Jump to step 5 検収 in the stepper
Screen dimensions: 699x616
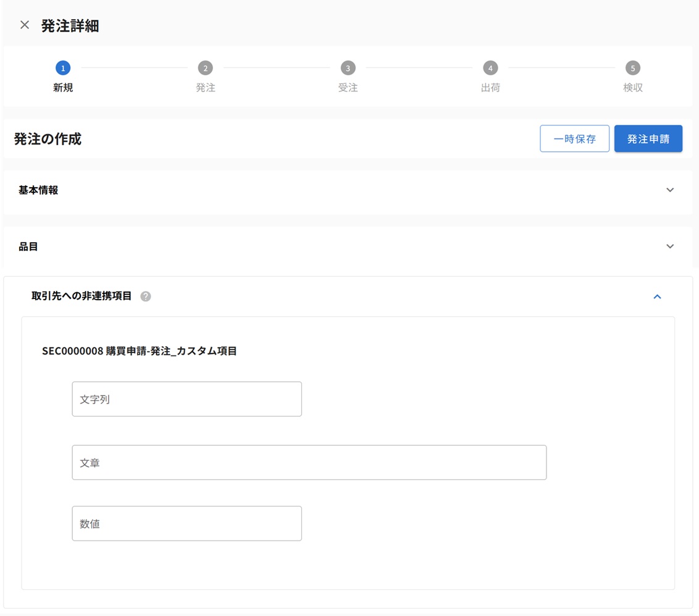[632, 68]
